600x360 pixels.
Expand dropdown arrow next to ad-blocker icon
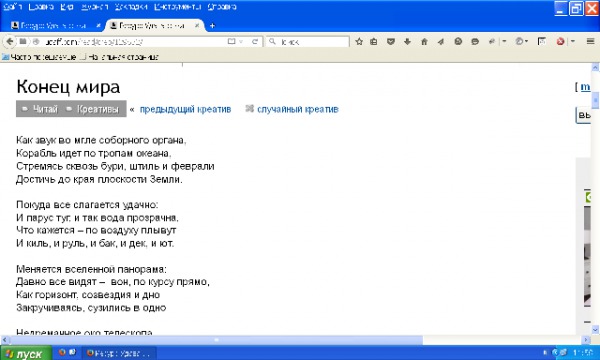click(x=573, y=41)
